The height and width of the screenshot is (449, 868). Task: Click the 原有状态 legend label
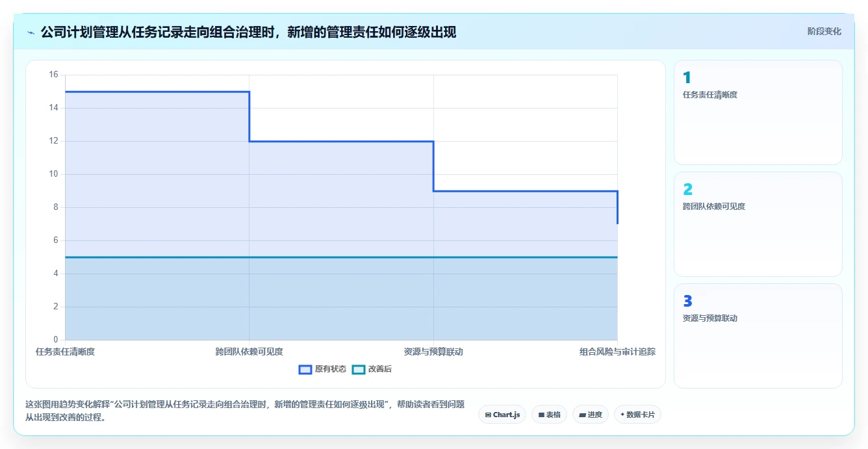[331, 369]
